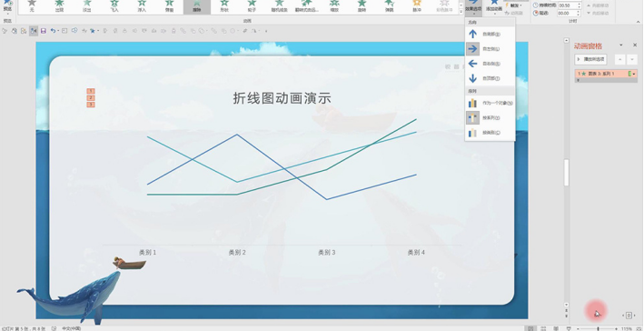
Task: Choose 自左侧 (From Left) direction
Action: [x=490, y=49]
